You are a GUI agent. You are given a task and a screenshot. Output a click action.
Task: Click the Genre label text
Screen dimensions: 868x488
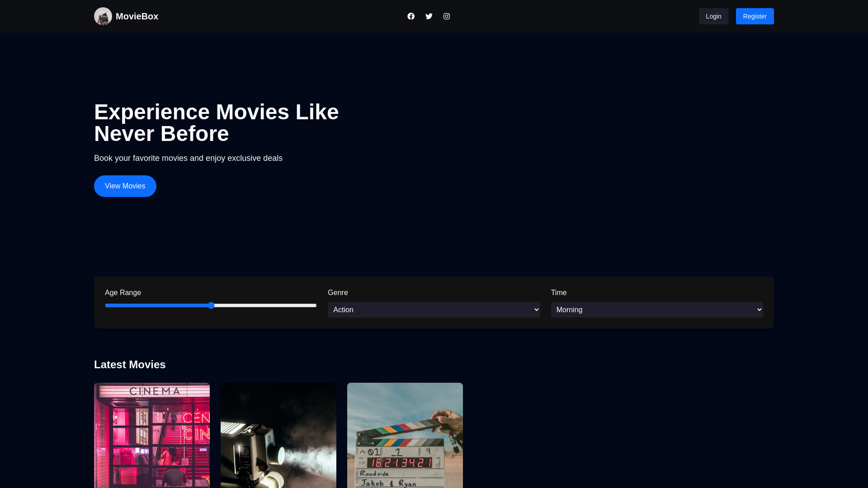point(338,293)
